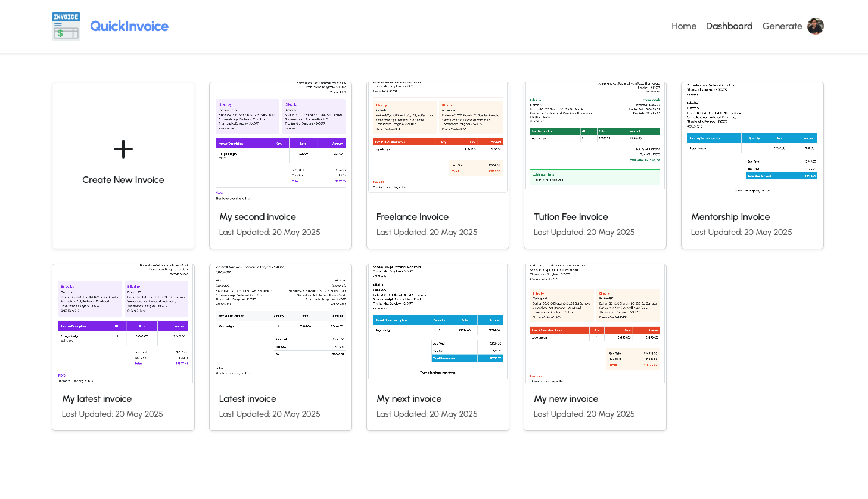Select the "My next invoice" title

[x=409, y=399]
